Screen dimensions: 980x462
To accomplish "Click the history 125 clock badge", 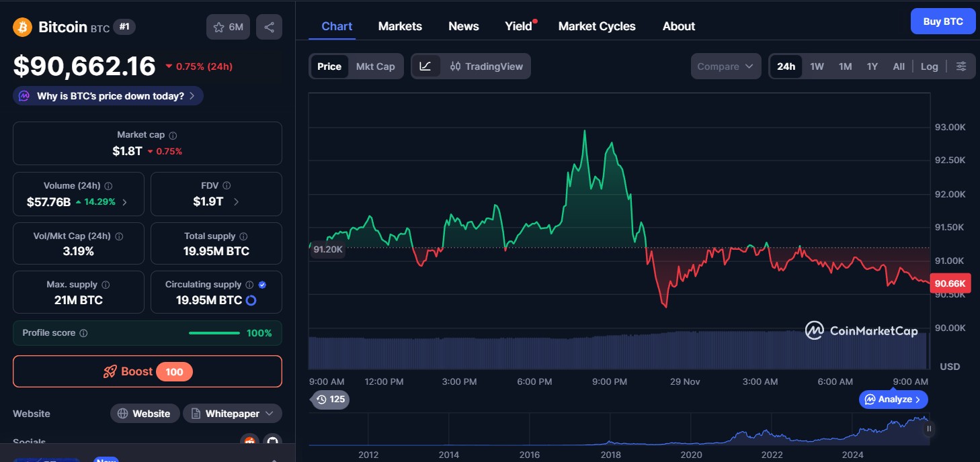I will tap(330, 400).
